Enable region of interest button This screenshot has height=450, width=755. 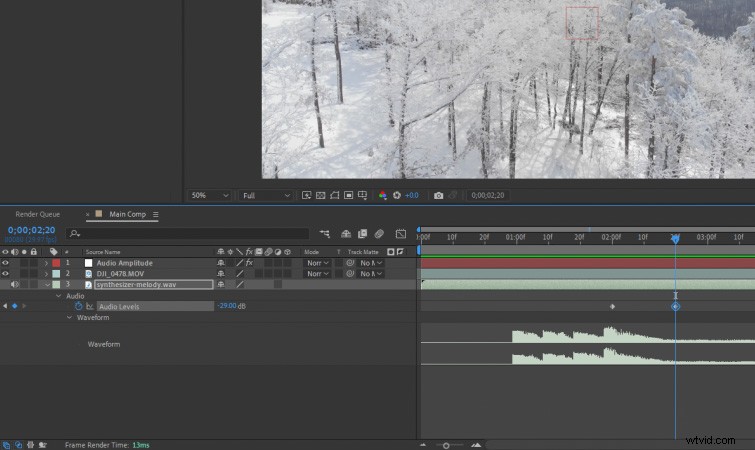[x=348, y=195]
